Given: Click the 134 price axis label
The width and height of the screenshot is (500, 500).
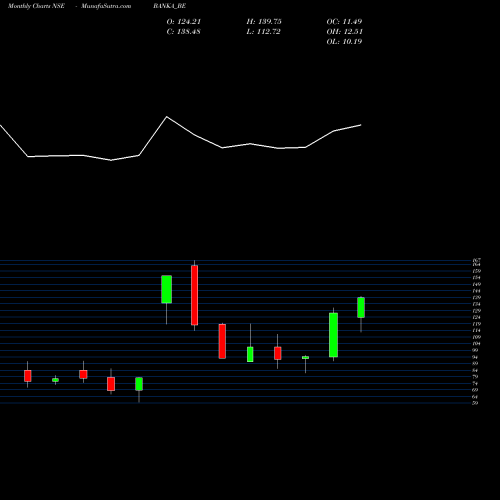Looking at the screenshot, I should point(477,304).
